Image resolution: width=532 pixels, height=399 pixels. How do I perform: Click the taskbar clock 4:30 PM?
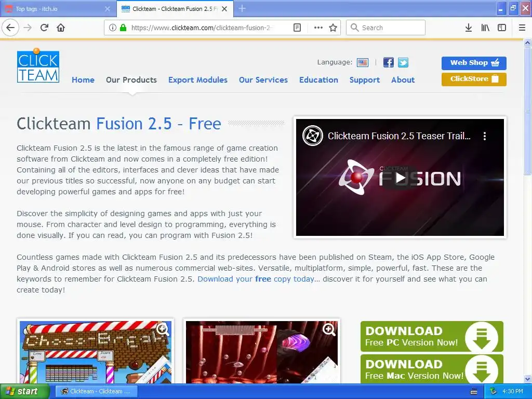tap(513, 391)
